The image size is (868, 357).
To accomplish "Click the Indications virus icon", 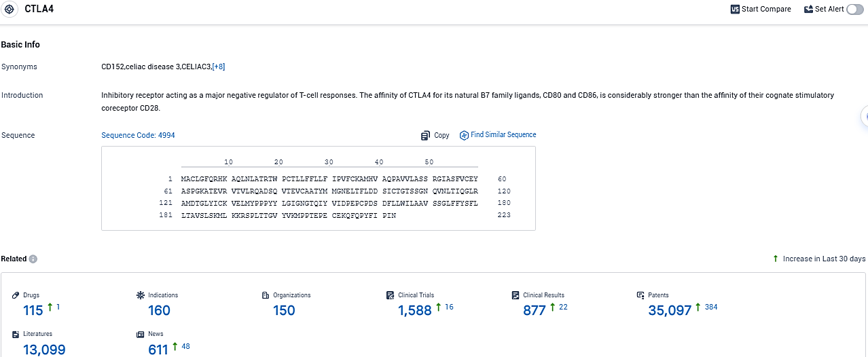I will coord(141,295).
